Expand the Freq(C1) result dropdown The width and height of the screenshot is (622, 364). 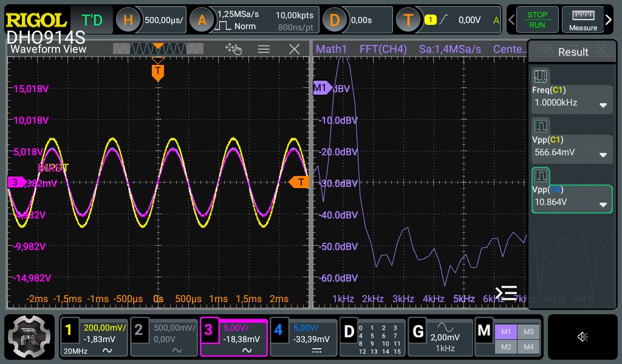pyautogui.click(x=603, y=106)
